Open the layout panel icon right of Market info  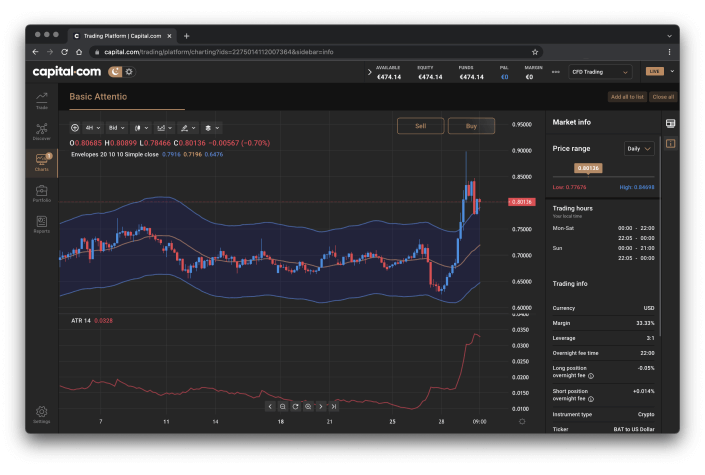tap(670, 123)
